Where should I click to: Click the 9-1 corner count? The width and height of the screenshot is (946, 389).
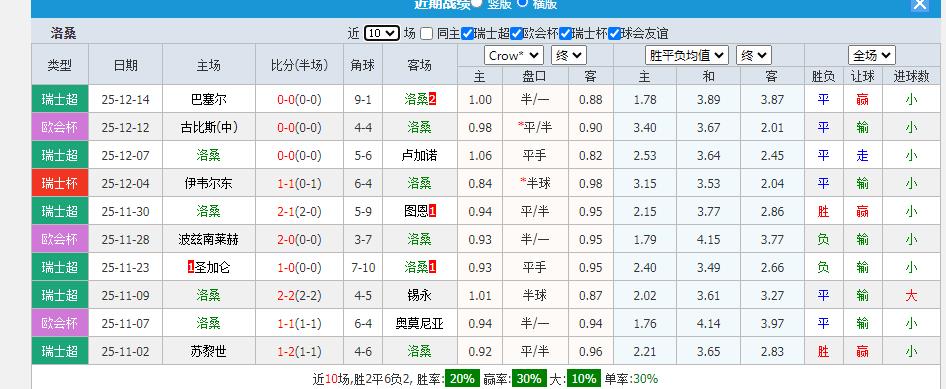tap(363, 100)
